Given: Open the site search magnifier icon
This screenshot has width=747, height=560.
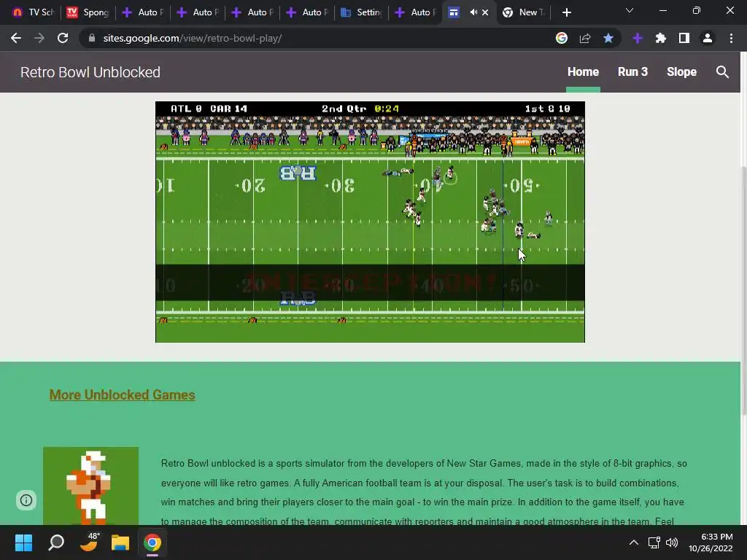Looking at the screenshot, I should click(722, 72).
